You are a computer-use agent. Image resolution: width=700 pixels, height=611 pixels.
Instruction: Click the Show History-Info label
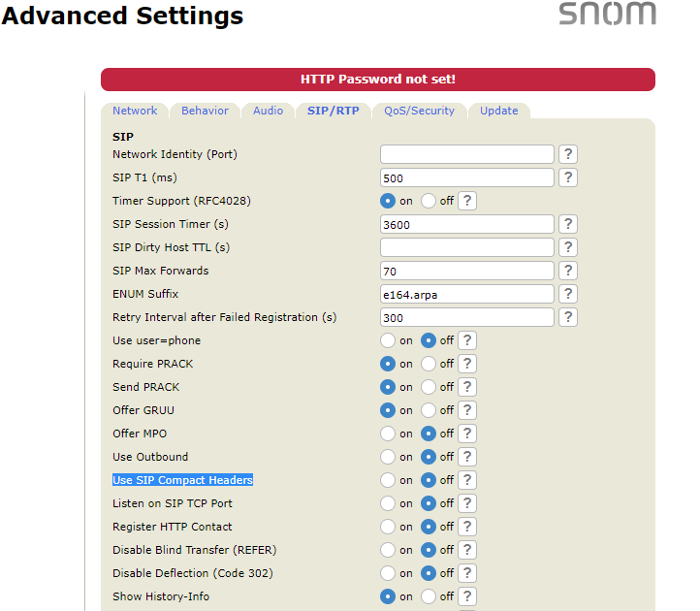(x=161, y=596)
